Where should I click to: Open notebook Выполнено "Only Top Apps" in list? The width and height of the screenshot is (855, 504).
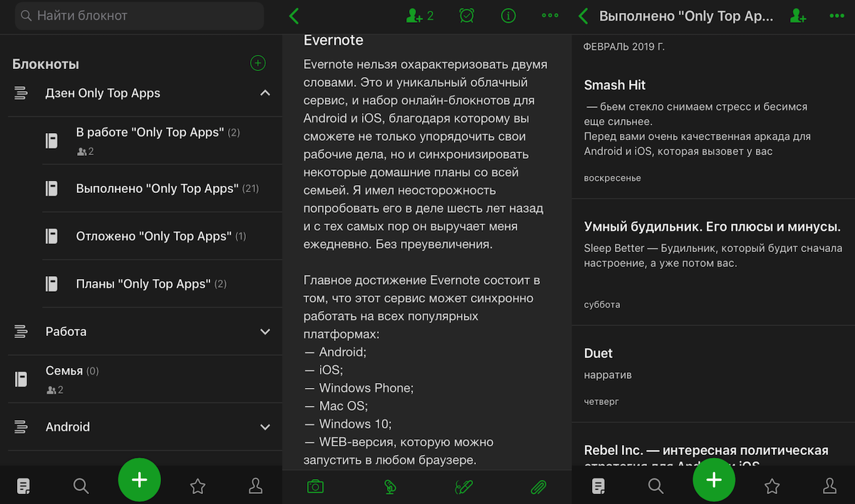[162, 189]
